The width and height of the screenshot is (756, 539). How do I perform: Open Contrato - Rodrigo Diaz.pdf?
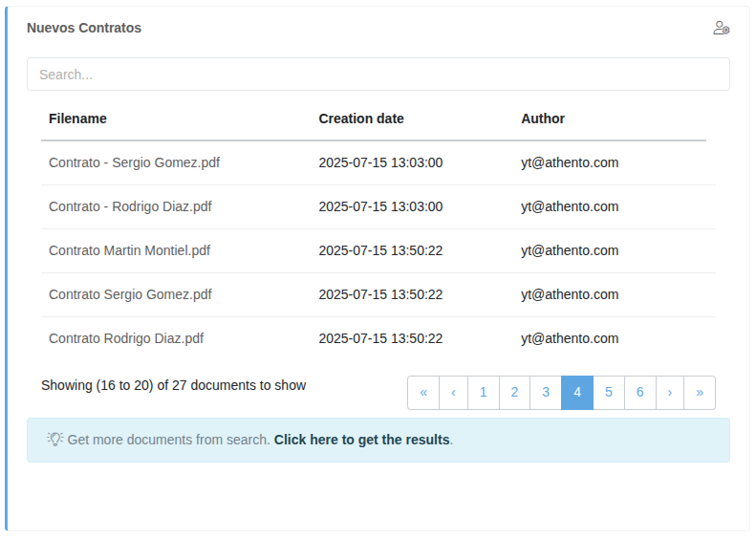click(130, 206)
